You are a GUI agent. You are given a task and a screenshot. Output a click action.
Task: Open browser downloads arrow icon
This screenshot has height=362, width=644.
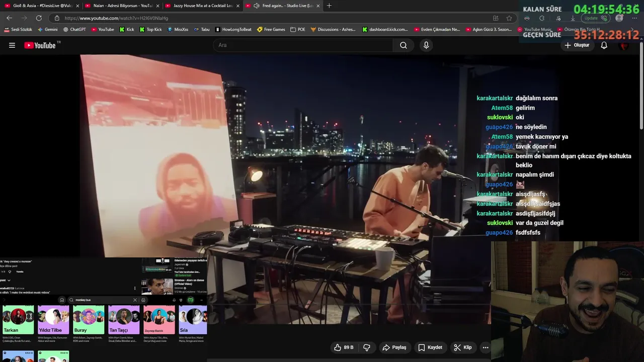pyautogui.click(x=573, y=18)
